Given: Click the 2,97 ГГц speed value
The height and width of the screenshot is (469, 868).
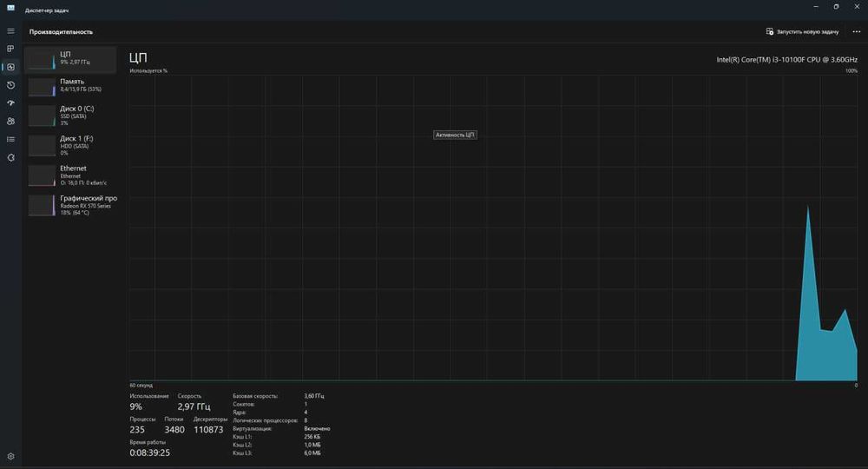Looking at the screenshot, I should (194, 406).
